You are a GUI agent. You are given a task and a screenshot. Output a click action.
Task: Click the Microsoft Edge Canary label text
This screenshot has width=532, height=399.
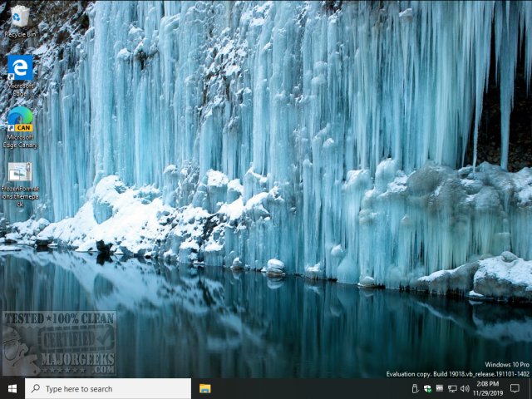[x=20, y=141]
